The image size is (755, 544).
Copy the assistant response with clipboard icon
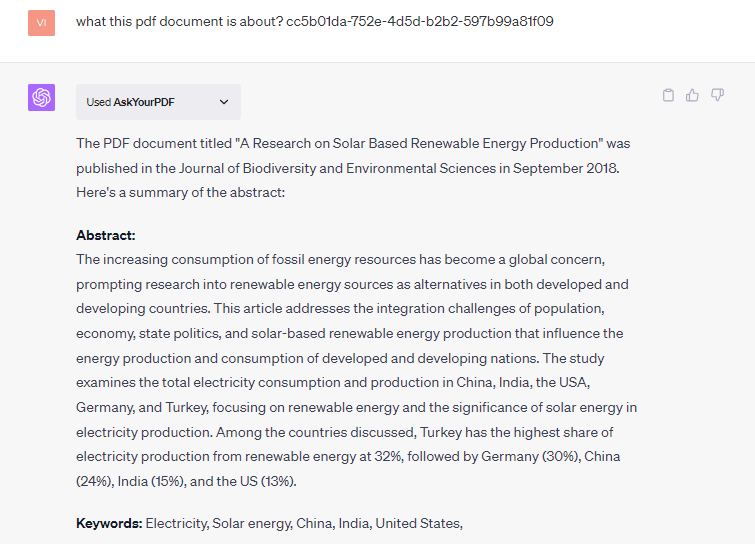[x=669, y=95]
